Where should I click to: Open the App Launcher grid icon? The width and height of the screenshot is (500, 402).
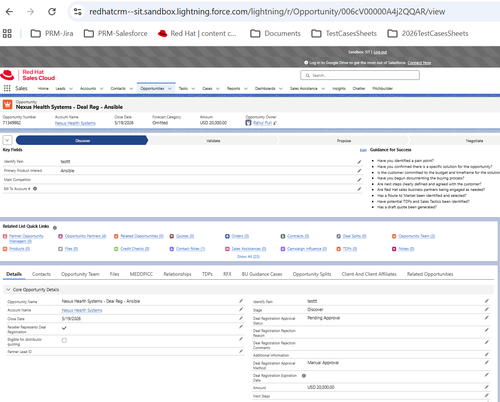[7, 88]
